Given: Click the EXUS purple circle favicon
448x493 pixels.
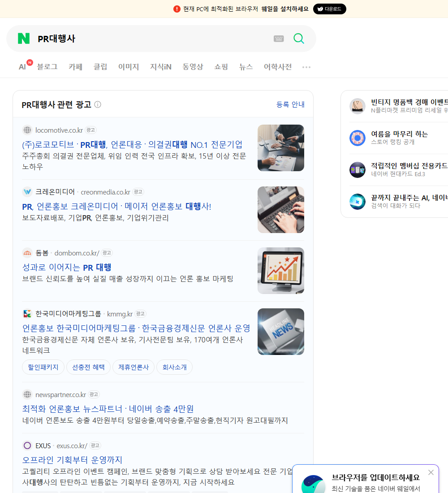Looking at the screenshot, I should pyautogui.click(x=27, y=445).
